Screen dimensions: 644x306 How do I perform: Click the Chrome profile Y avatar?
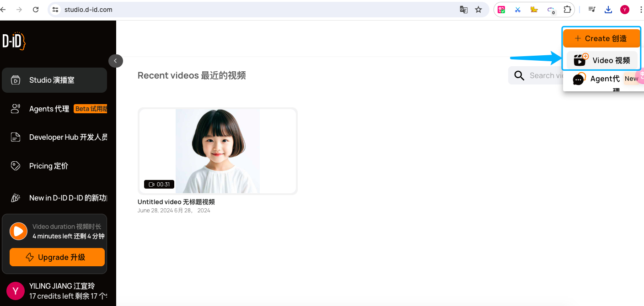click(625, 10)
